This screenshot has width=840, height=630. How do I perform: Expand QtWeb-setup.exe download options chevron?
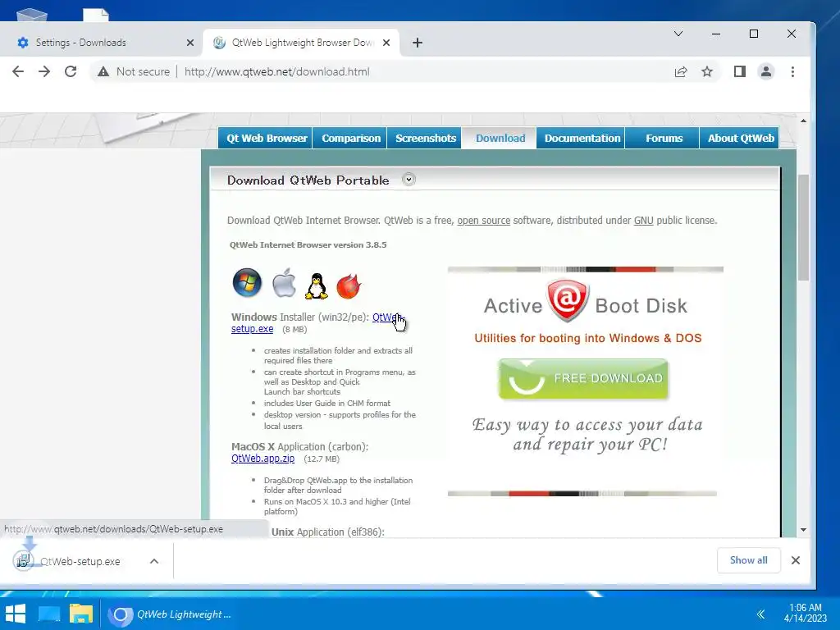pos(153,561)
